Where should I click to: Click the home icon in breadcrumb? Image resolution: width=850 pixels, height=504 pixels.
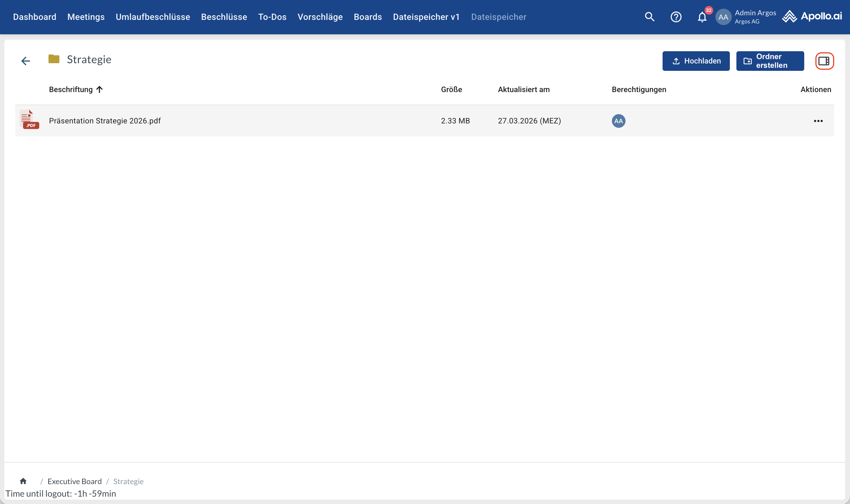23,481
